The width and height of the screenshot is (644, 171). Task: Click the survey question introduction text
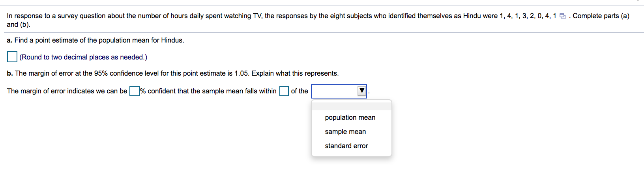coord(282,16)
